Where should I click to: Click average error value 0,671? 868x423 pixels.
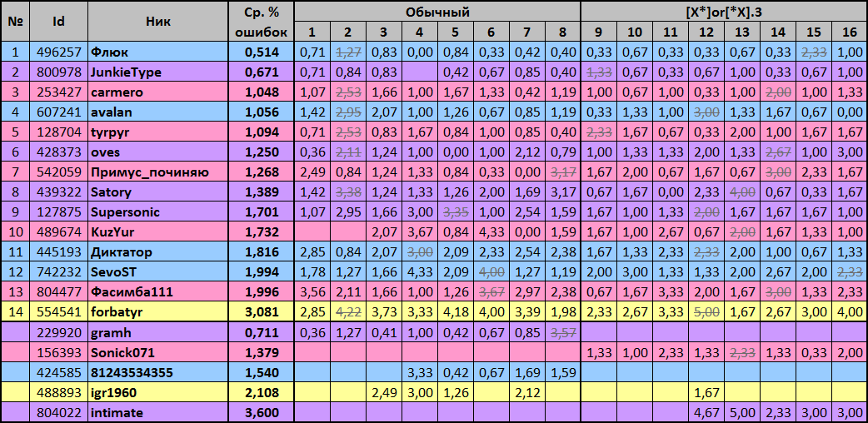coord(262,72)
